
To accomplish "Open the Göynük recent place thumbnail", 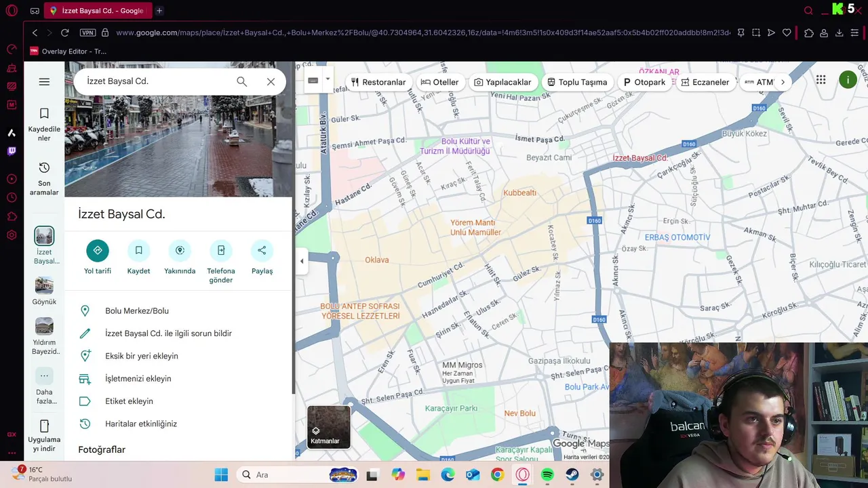I will click(44, 285).
